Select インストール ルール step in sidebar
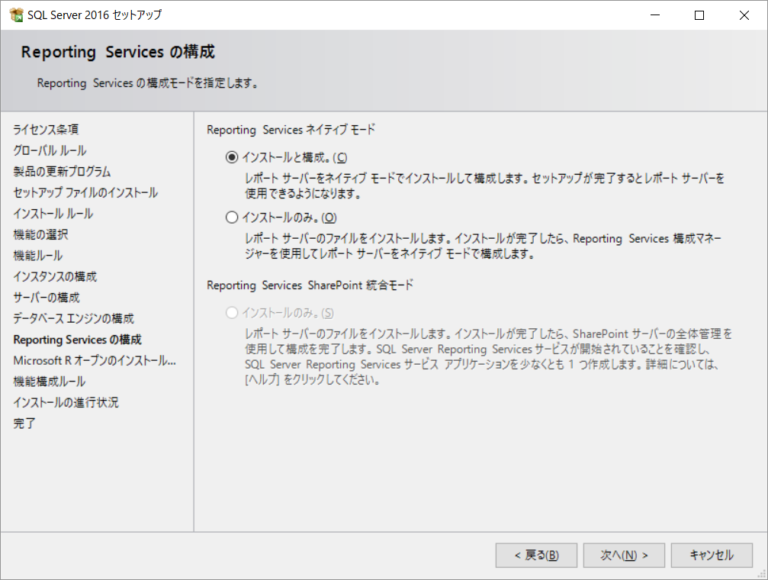 click(53, 213)
